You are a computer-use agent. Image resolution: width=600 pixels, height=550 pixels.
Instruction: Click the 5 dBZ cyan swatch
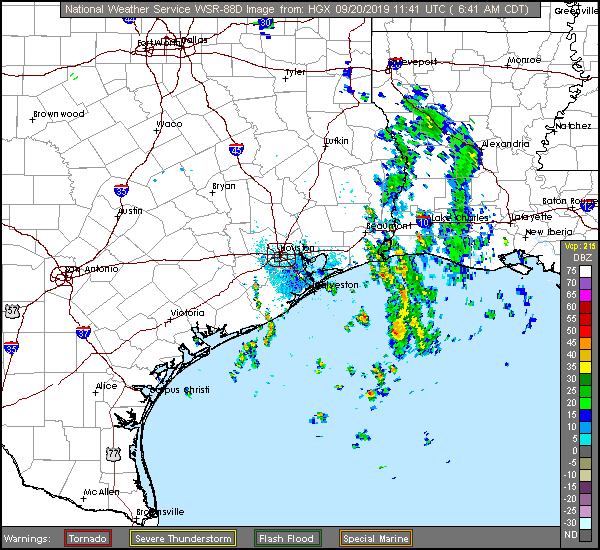tap(585, 439)
